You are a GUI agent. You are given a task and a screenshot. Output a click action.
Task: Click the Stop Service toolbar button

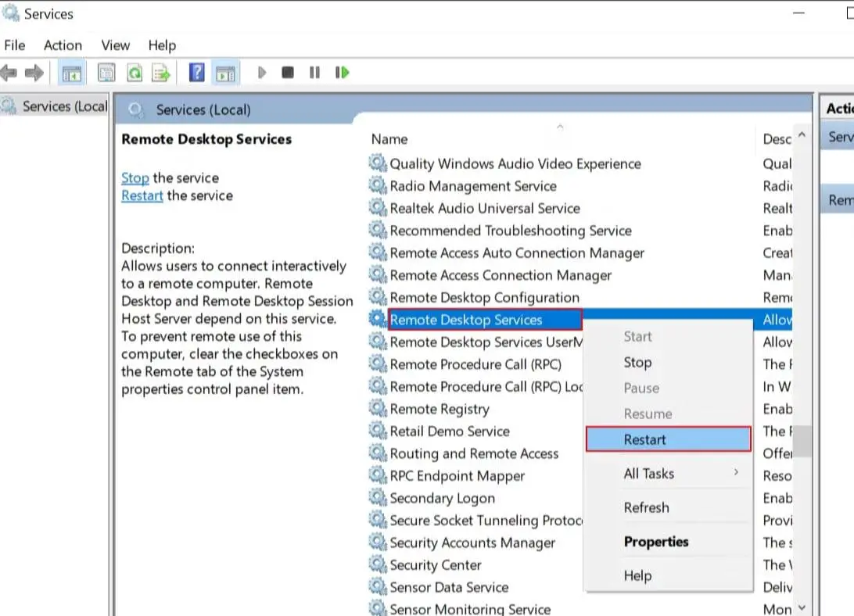[288, 73]
